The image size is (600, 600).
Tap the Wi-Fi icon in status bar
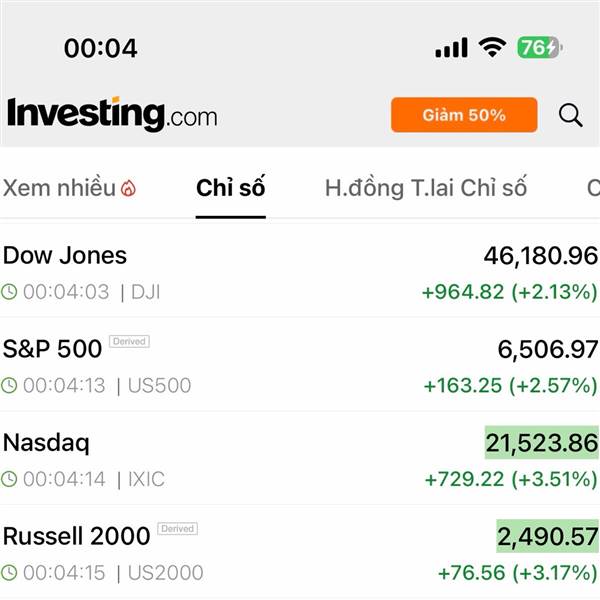click(492, 47)
